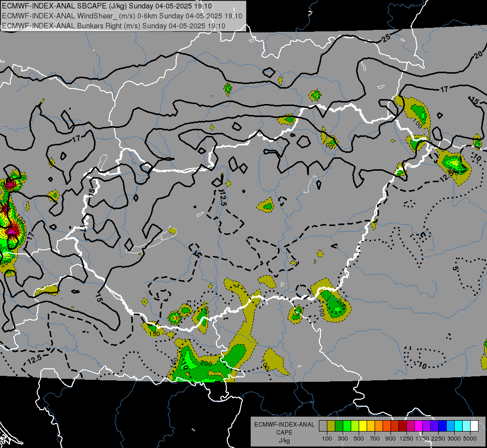Click the 20 wind shear contour label
487x448 pixels.
[479, 54]
